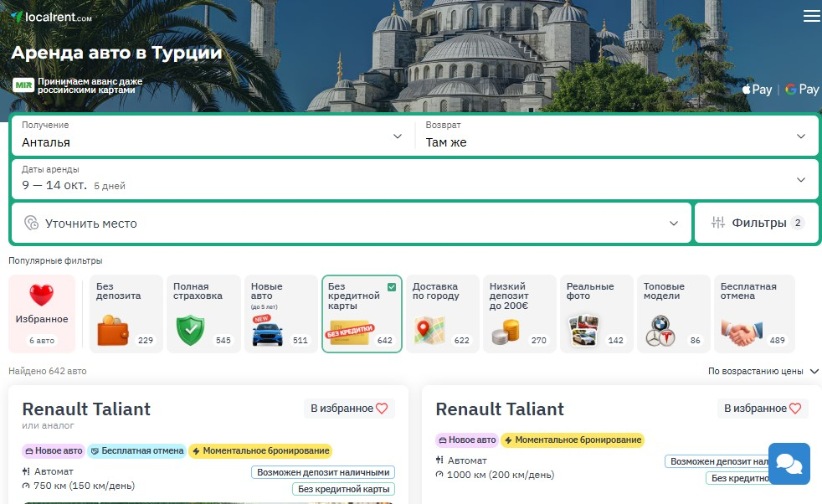The width and height of the screenshot is (822, 504).
Task: Open the rental dates dropdown
Action: [x=414, y=179]
